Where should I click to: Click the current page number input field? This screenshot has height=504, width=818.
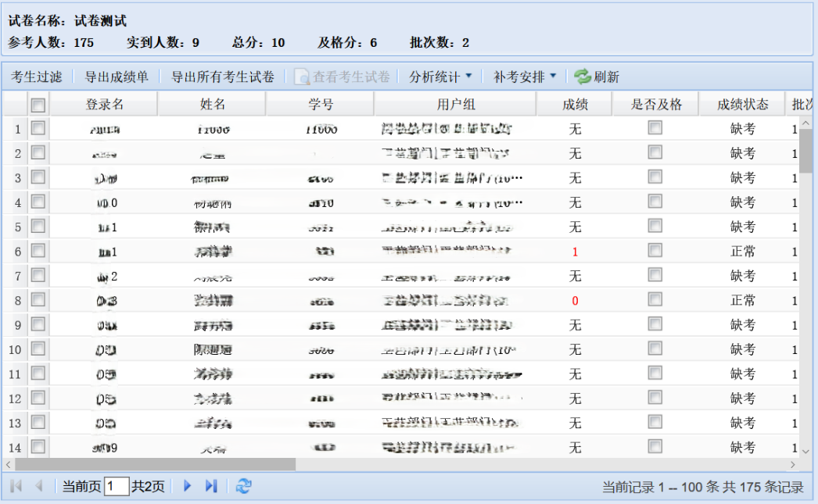click(x=117, y=487)
